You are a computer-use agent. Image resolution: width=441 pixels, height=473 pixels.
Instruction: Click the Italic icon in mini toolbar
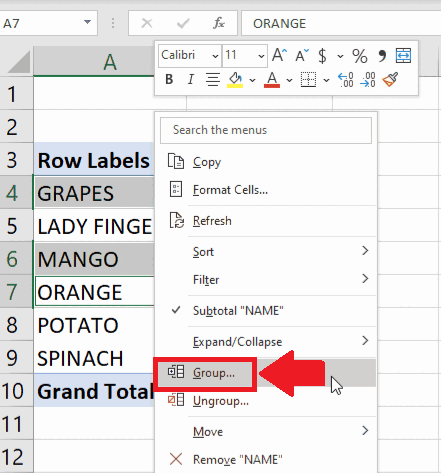(190, 79)
